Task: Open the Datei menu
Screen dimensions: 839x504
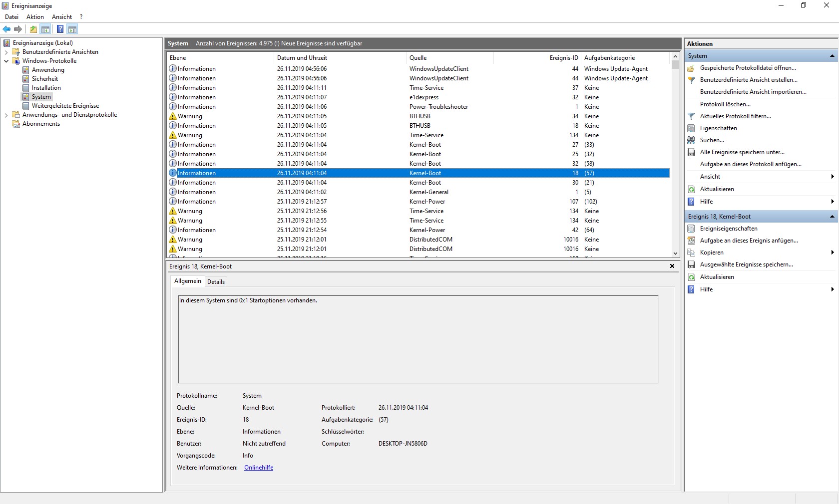Action: pyautogui.click(x=11, y=17)
